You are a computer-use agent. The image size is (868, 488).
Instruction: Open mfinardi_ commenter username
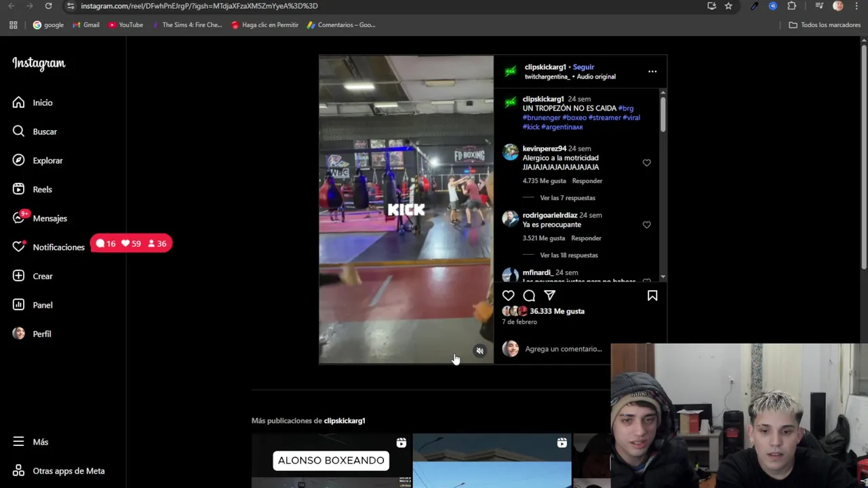pos(537,272)
